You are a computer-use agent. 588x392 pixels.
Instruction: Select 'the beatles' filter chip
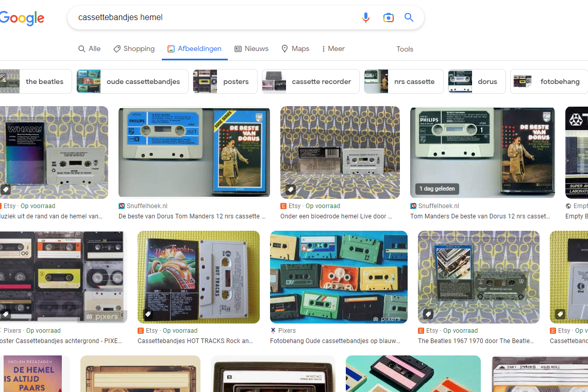[36, 81]
